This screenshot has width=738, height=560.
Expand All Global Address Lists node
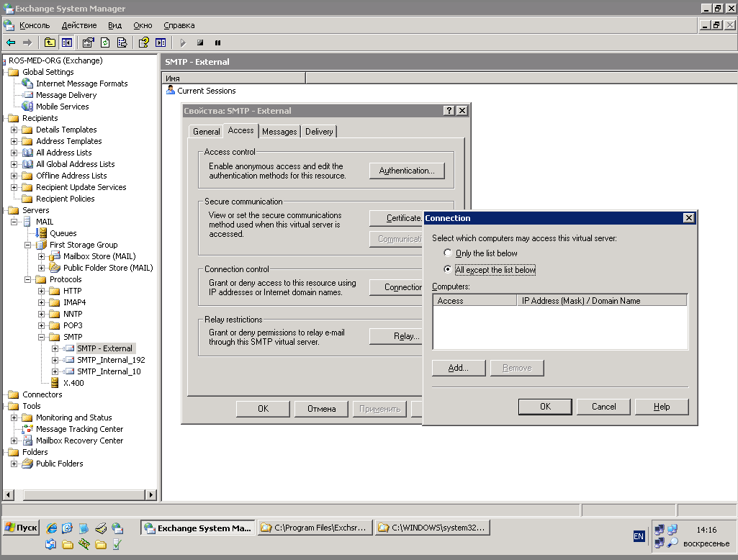pos(14,164)
